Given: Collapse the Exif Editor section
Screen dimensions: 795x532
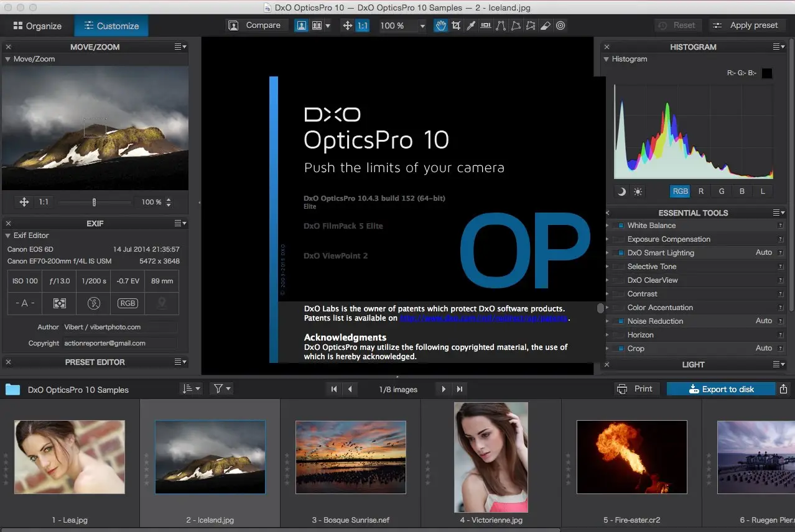Looking at the screenshot, I should [x=8, y=236].
